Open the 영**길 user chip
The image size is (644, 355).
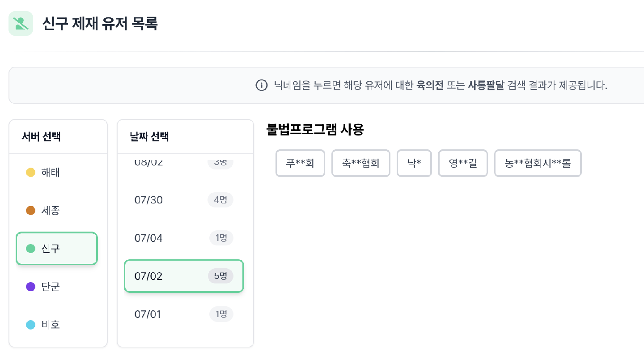click(463, 163)
